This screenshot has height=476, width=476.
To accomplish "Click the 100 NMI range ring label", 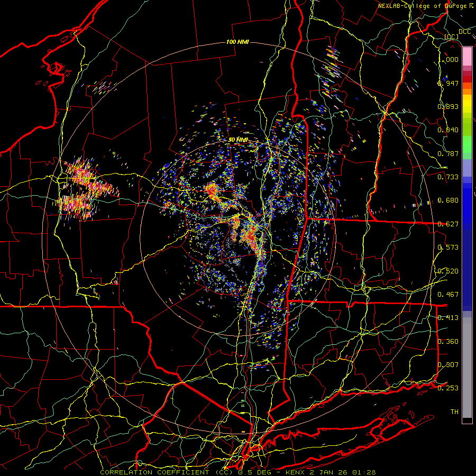I will pos(237,42).
